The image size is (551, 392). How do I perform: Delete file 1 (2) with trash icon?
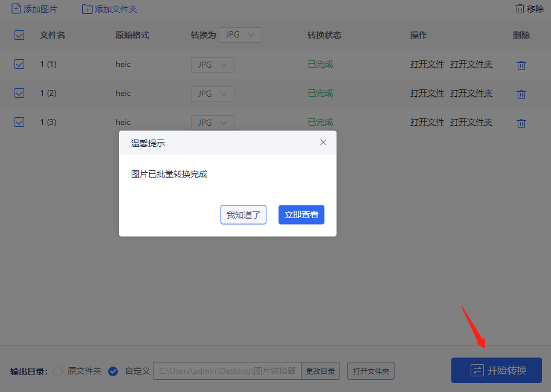coord(521,94)
